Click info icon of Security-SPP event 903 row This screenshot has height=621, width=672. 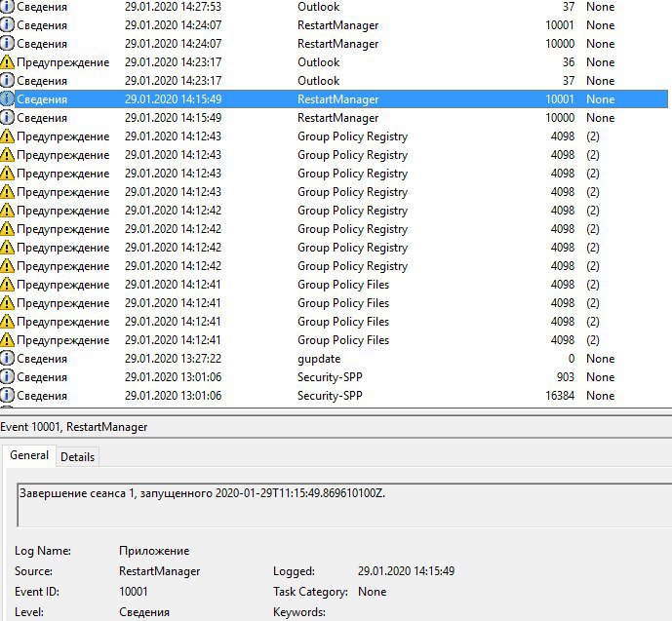7,377
